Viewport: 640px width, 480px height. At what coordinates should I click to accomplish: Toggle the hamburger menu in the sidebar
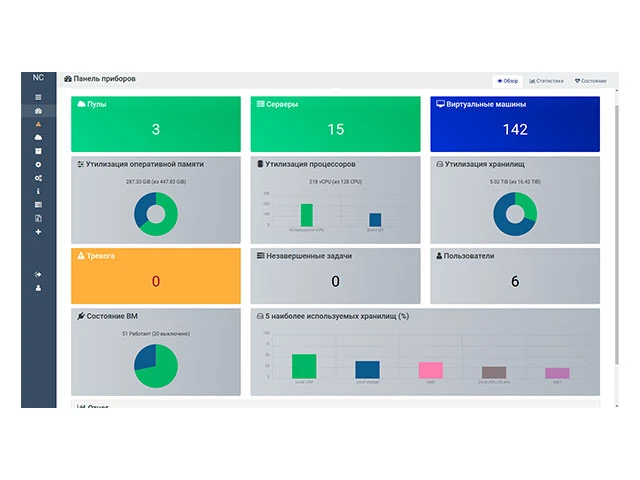(x=38, y=97)
